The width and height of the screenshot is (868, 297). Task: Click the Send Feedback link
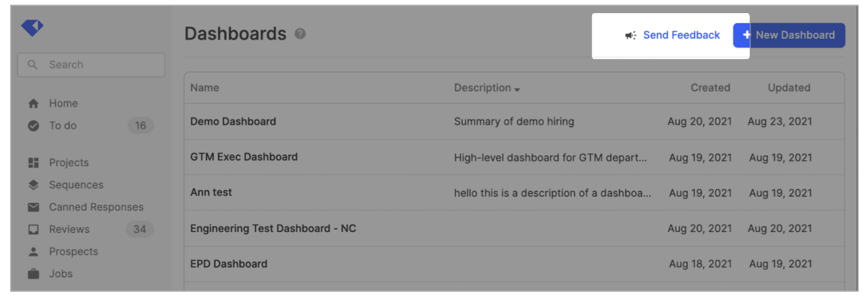click(681, 35)
